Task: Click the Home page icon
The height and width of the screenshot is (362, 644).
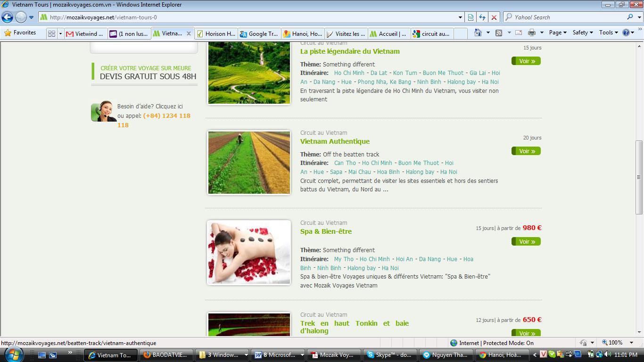Action: [478, 33]
